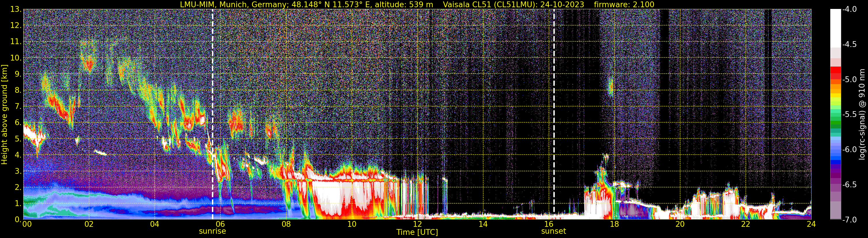Click the x-axis tick label '24'

coord(811,224)
